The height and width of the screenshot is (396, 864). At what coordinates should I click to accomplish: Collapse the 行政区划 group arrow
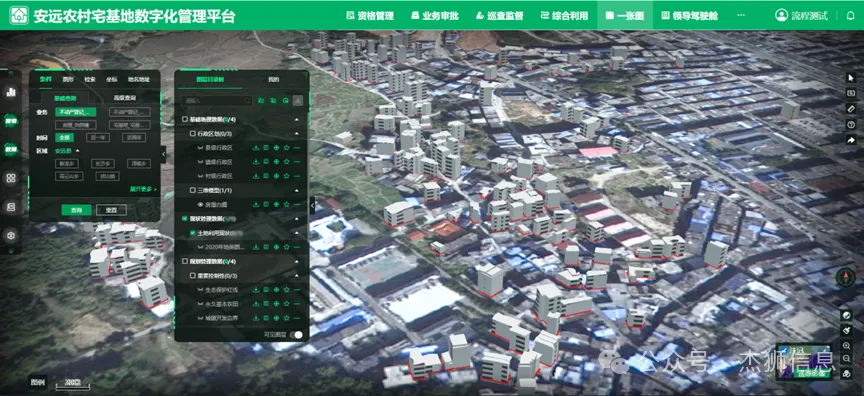click(x=296, y=133)
